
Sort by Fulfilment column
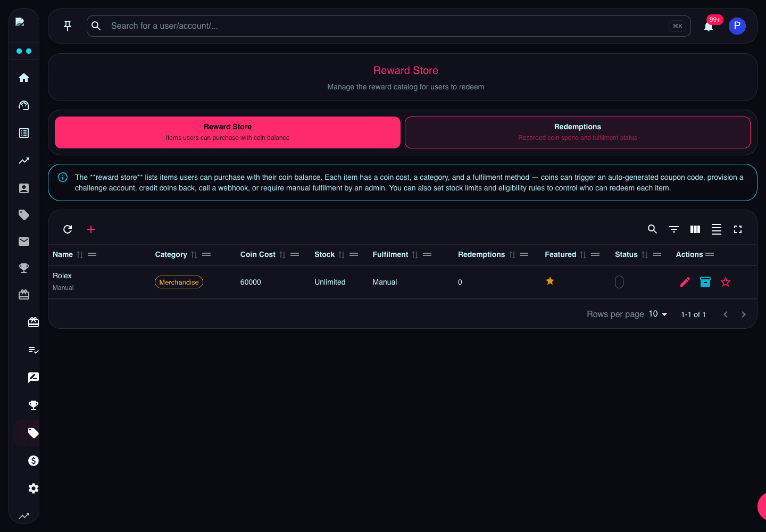coord(415,255)
